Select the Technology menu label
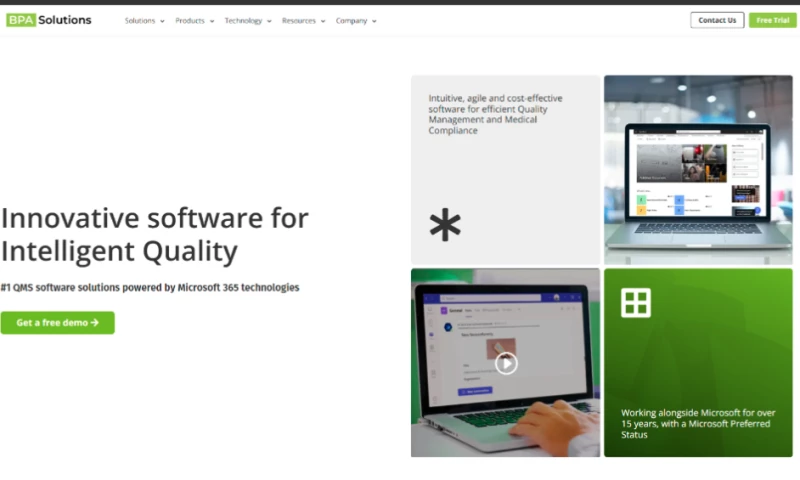The height and width of the screenshot is (480, 800). [243, 21]
